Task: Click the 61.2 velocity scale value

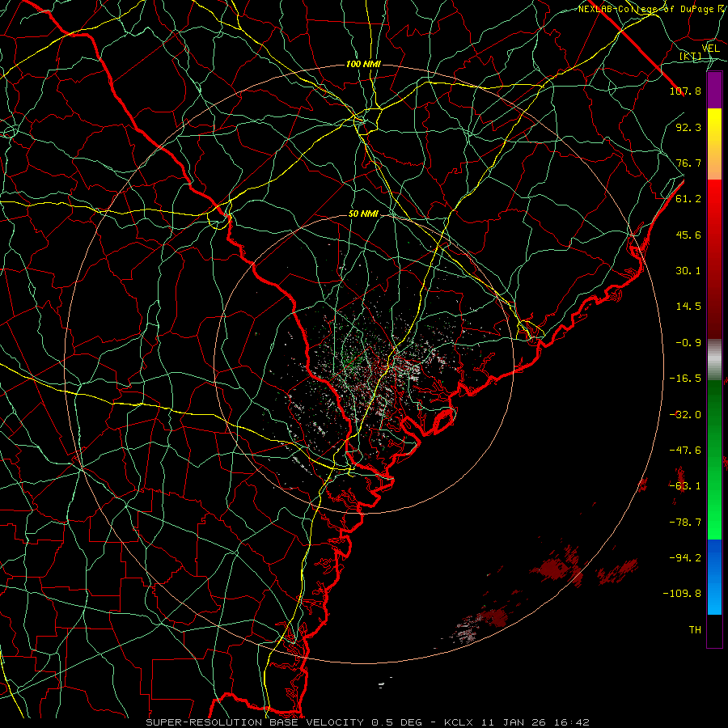Action: (688, 199)
